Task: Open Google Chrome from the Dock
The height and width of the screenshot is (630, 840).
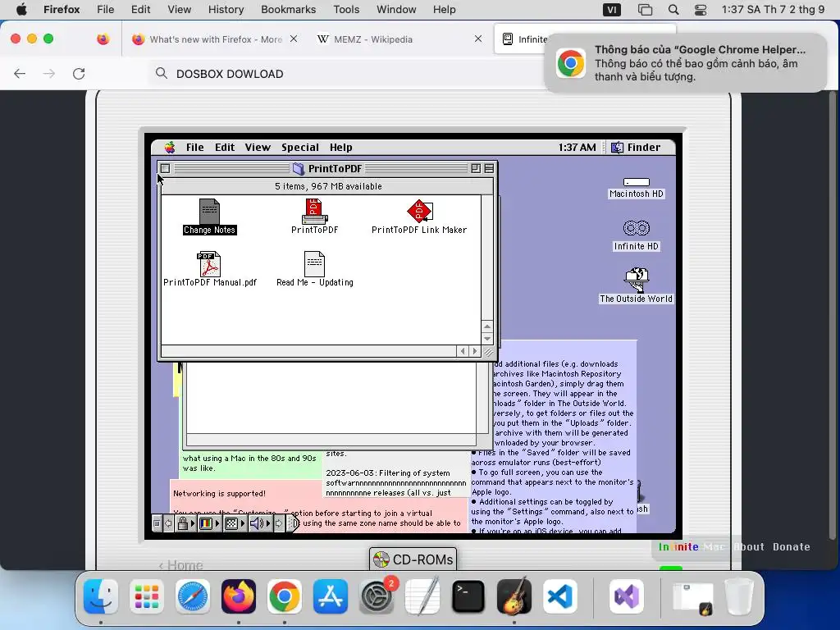Action: pos(285,596)
